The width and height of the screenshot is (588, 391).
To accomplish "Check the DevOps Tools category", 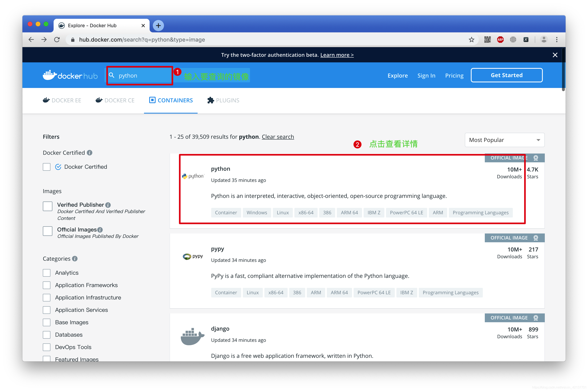I will point(47,347).
